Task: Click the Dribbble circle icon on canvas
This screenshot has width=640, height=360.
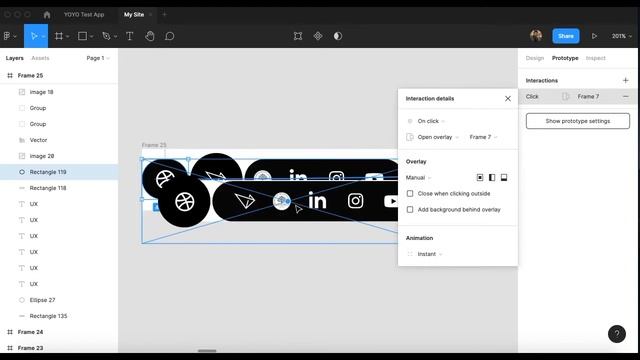Action: pos(184,202)
